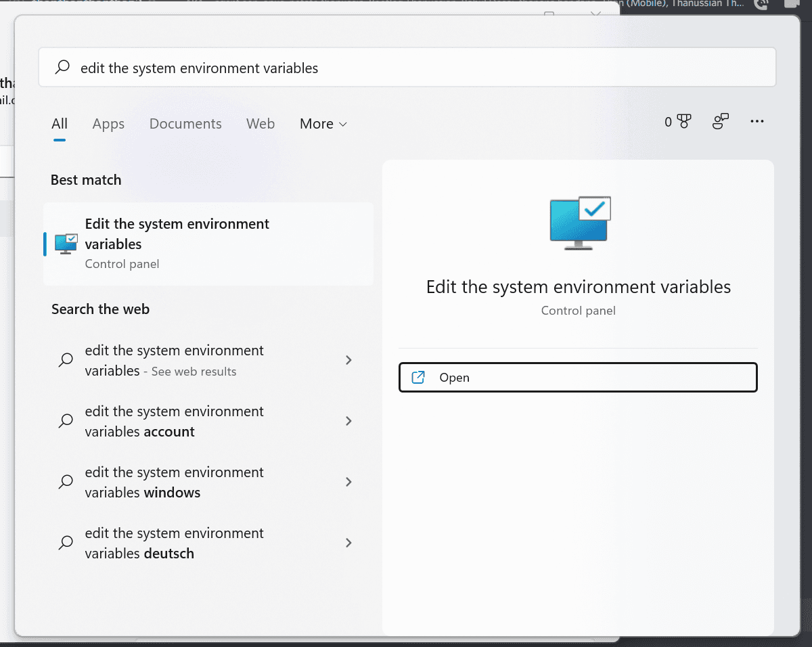Screen dimensions: 812x647
Task: Click the small monitor icon under Best match
Action: coord(66,244)
